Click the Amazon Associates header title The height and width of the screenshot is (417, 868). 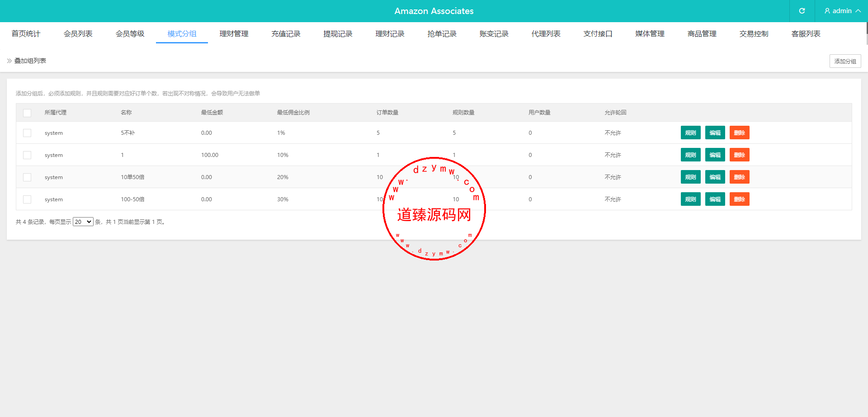[x=434, y=11]
